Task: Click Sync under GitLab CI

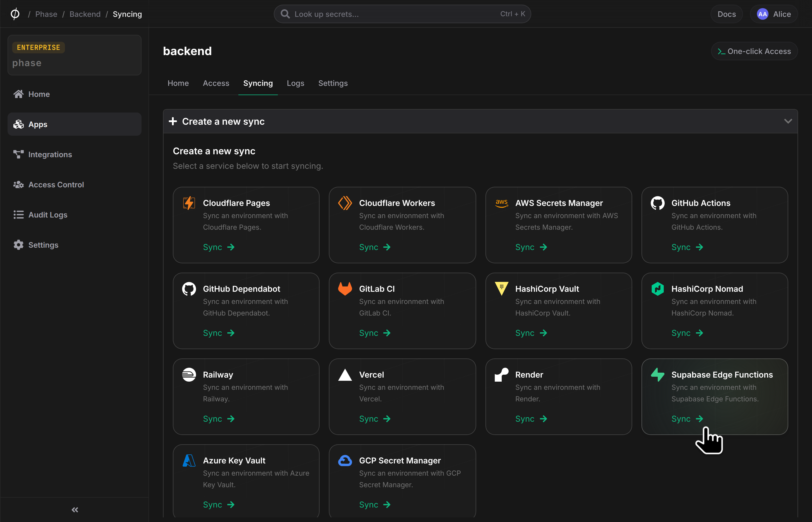Action: (375, 333)
